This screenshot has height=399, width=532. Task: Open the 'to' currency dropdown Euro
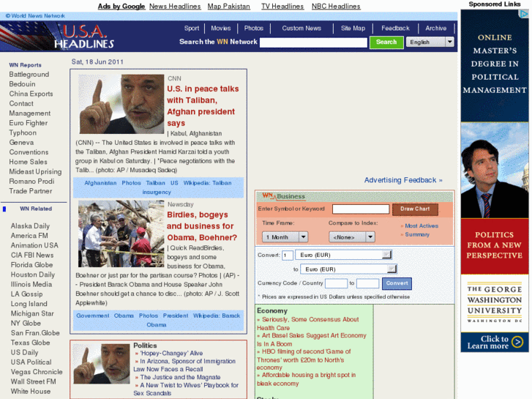(349, 269)
